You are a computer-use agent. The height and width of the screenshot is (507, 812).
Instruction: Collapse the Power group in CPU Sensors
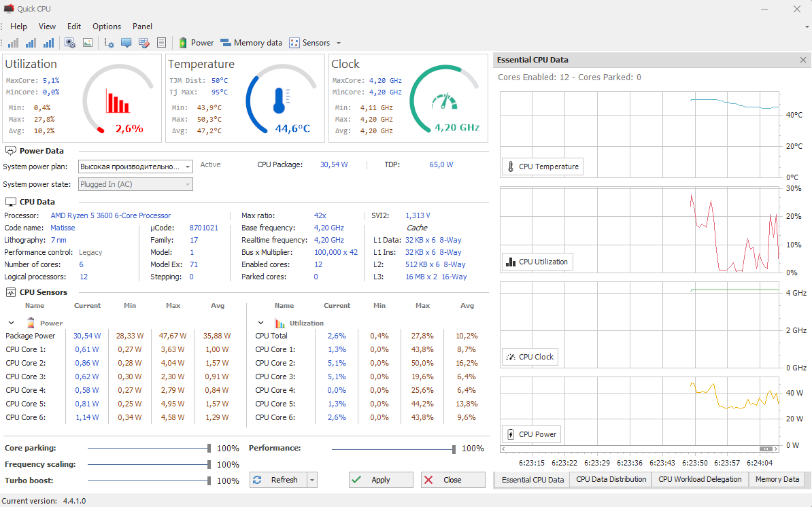(x=11, y=324)
